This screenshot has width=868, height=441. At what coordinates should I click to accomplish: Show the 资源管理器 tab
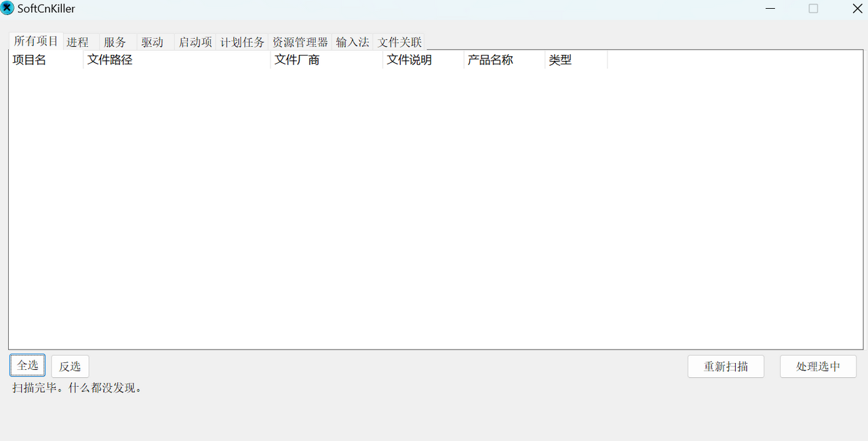pos(300,42)
